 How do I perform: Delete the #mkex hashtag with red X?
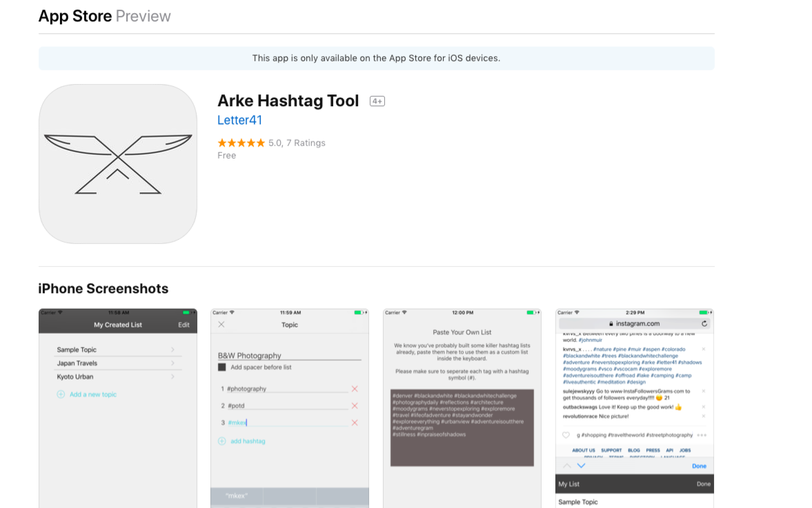(355, 423)
